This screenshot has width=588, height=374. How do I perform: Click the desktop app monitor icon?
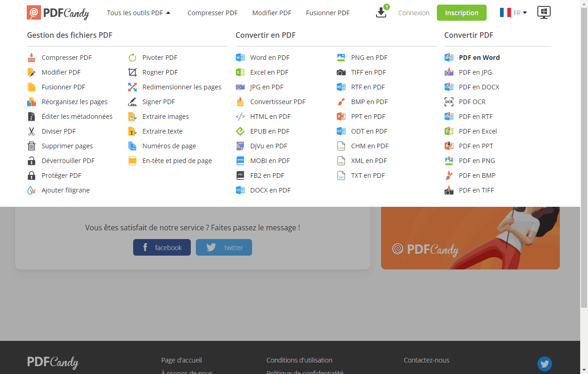click(544, 12)
